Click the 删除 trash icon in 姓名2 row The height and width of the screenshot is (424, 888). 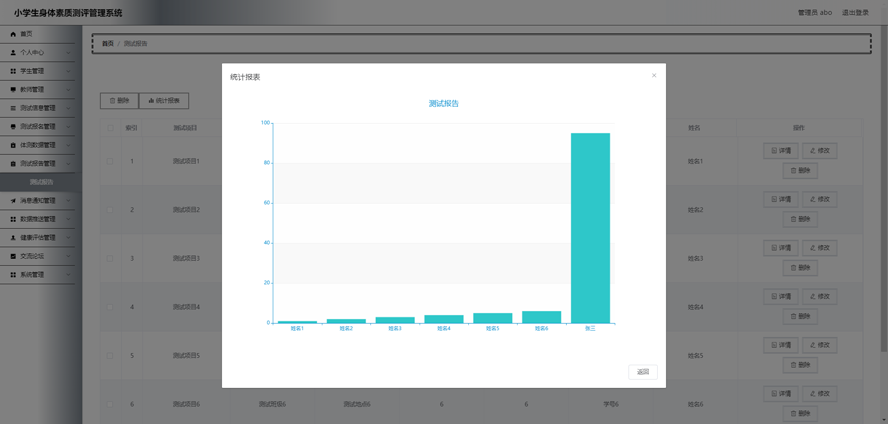pyautogui.click(x=793, y=219)
